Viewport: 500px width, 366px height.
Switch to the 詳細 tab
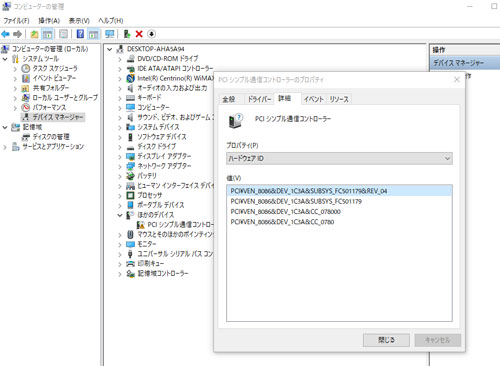(285, 98)
